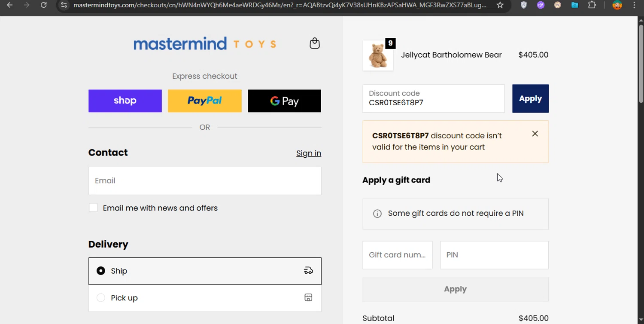Screen dimensions: 644x324
Task: Go back to previous page in browser
Action: point(10,5)
